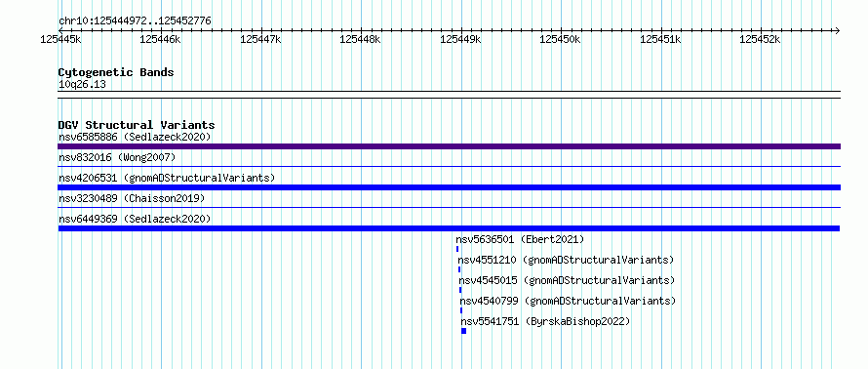Screen dimensions: 868x369
Task: Click the Cytogenetic Bands track title
Action: (x=116, y=72)
